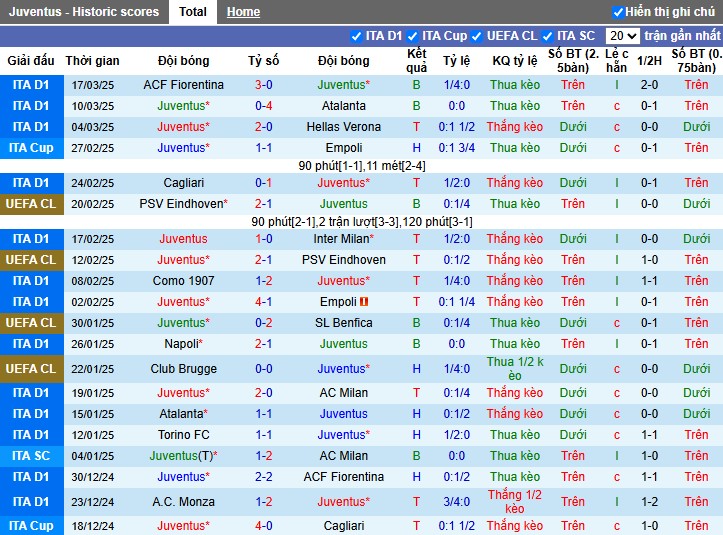Open Torino FC team link
This screenshot has height=535, width=723.
point(184,435)
